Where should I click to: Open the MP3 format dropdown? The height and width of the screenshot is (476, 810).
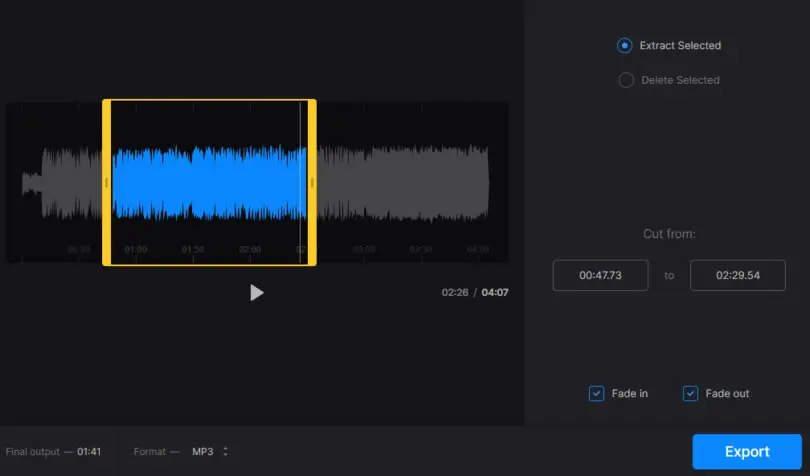tap(202, 452)
